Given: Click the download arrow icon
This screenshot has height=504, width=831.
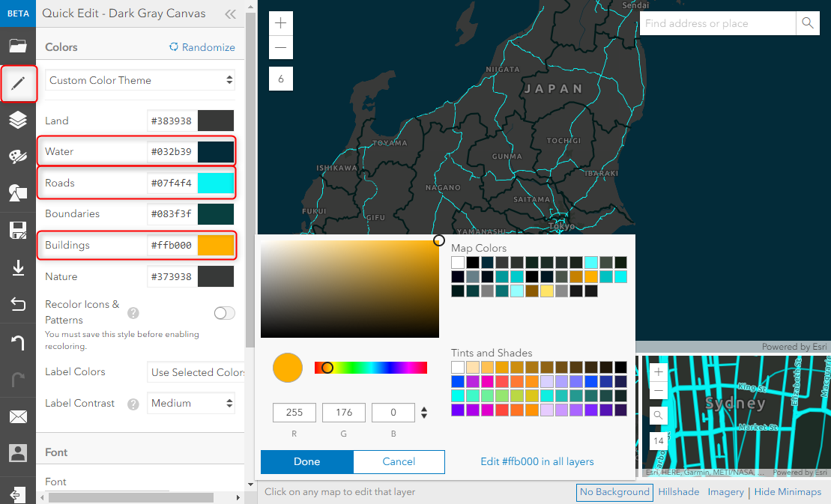Looking at the screenshot, I should (x=18, y=268).
